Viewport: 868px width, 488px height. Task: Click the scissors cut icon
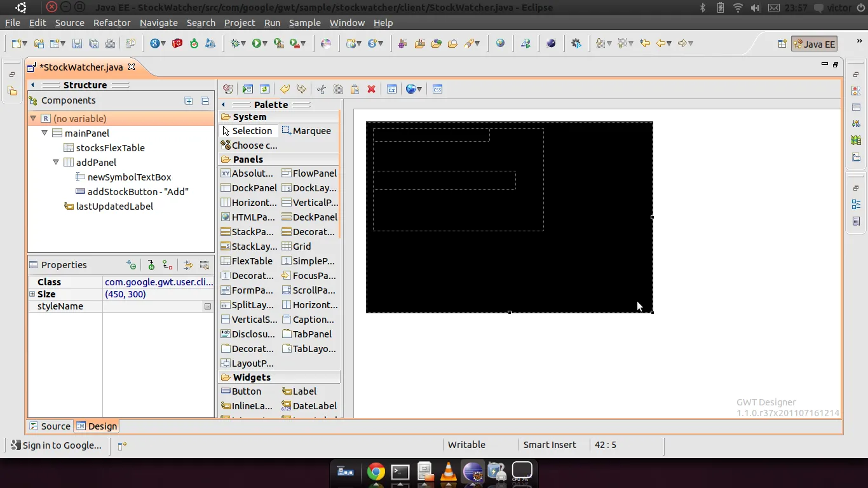pos(322,90)
